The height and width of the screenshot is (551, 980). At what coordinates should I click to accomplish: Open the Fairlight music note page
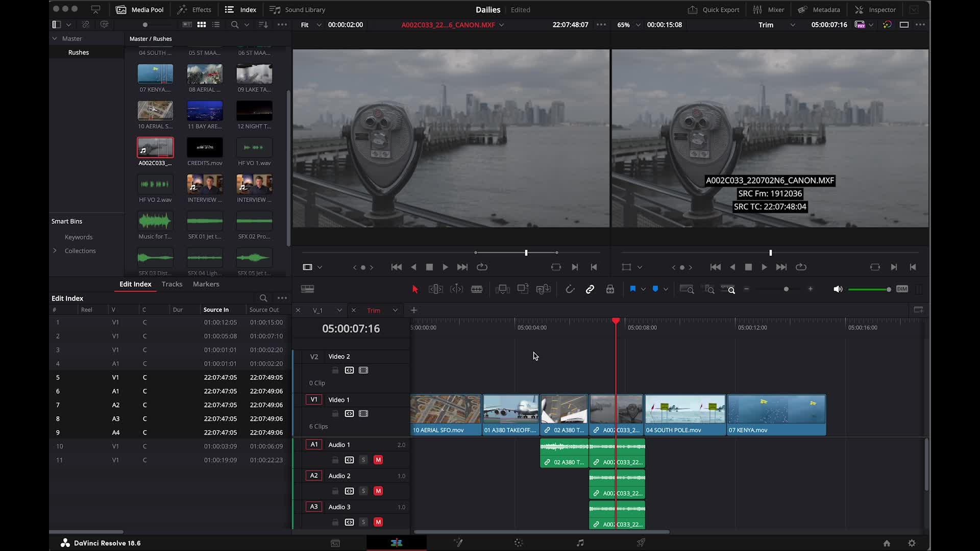[580, 543]
